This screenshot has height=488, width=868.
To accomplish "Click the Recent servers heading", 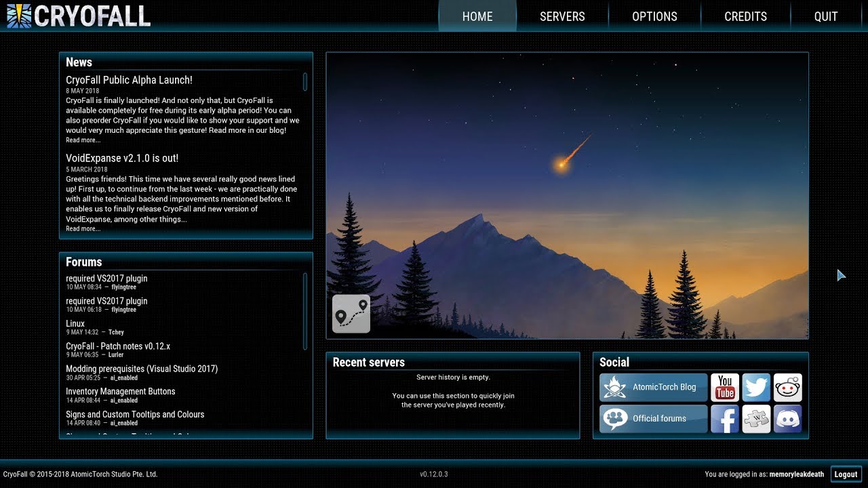I will pos(369,363).
